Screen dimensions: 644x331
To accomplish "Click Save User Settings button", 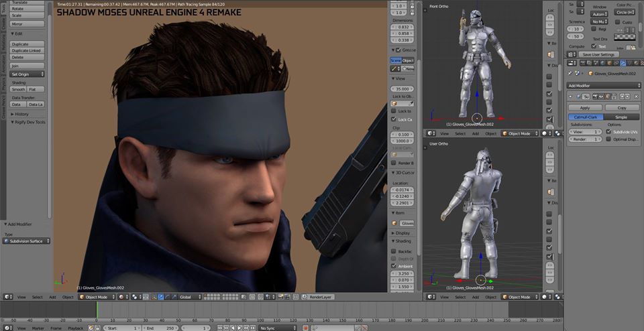I will pyautogui.click(x=598, y=54).
